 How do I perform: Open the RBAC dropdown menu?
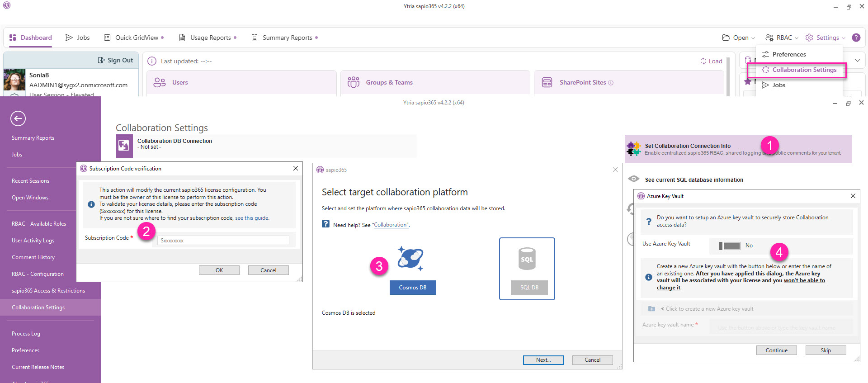782,38
